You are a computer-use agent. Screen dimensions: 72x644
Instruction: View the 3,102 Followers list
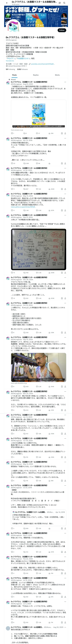coord(22,69)
